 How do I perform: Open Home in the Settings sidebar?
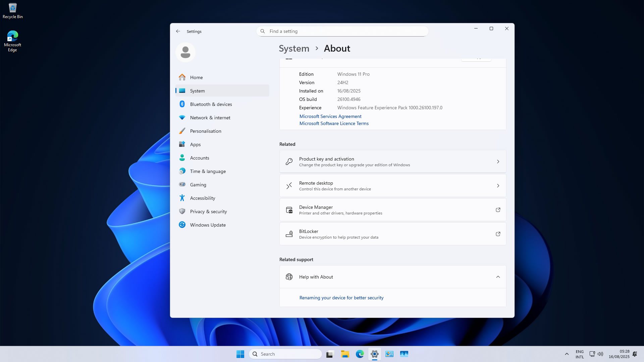click(x=222, y=77)
